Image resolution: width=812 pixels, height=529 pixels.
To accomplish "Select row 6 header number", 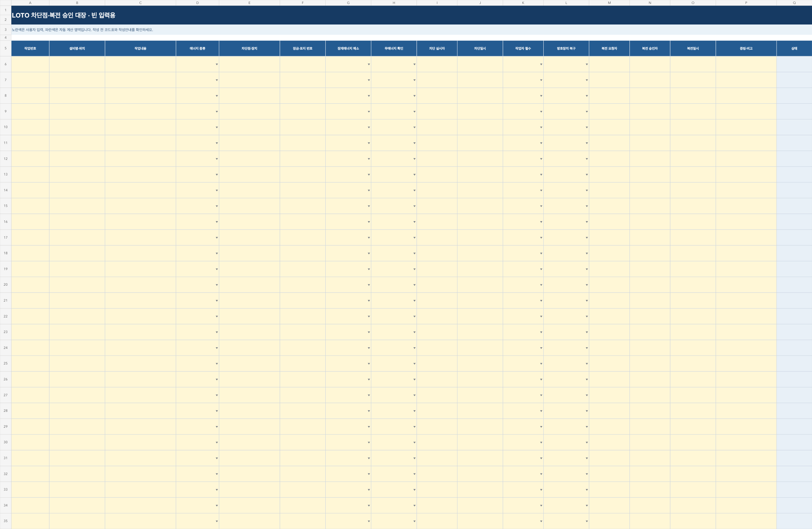I will point(5,64).
